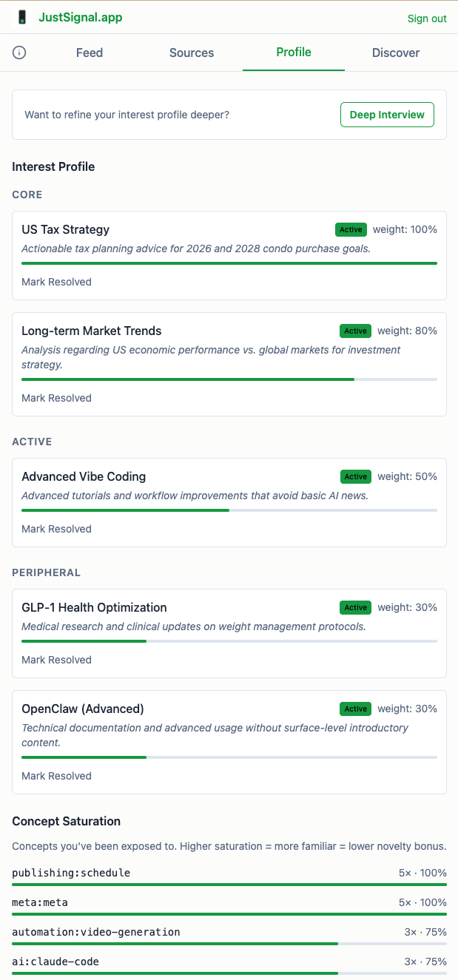
Task: Mark Long-term Market Trends resolved
Action: point(56,398)
